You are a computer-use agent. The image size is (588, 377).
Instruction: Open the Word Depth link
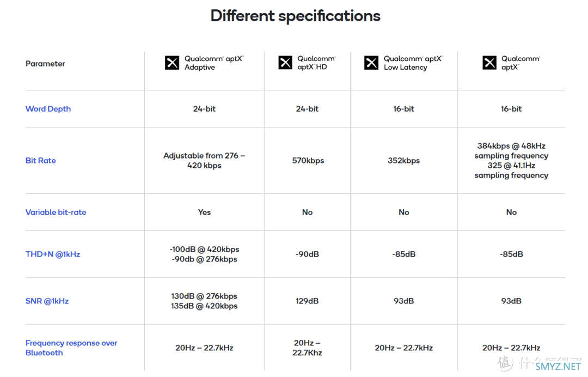pos(48,109)
